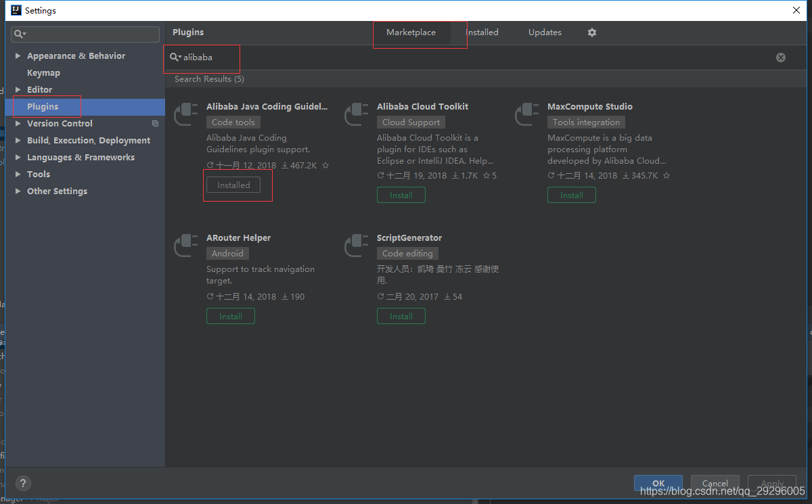
Task: Click Installed button for Alibaba Java Coding Guidelines
Action: pyautogui.click(x=233, y=185)
